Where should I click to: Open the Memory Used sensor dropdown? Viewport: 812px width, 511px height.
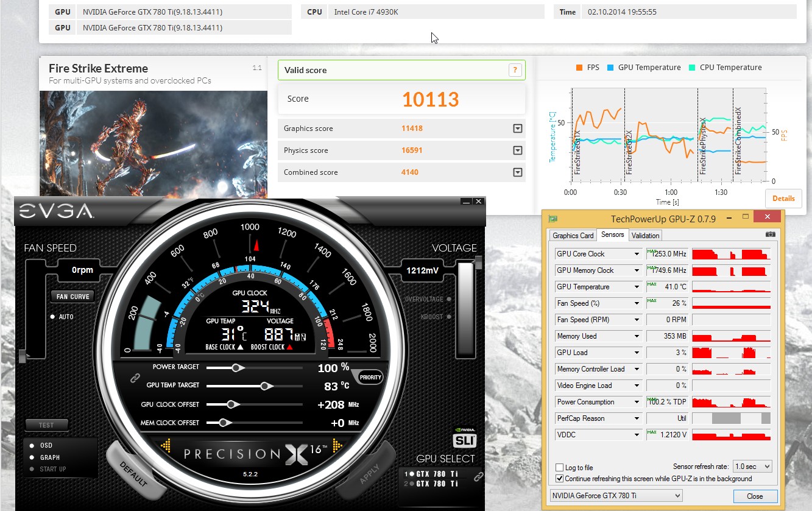click(637, 336)
